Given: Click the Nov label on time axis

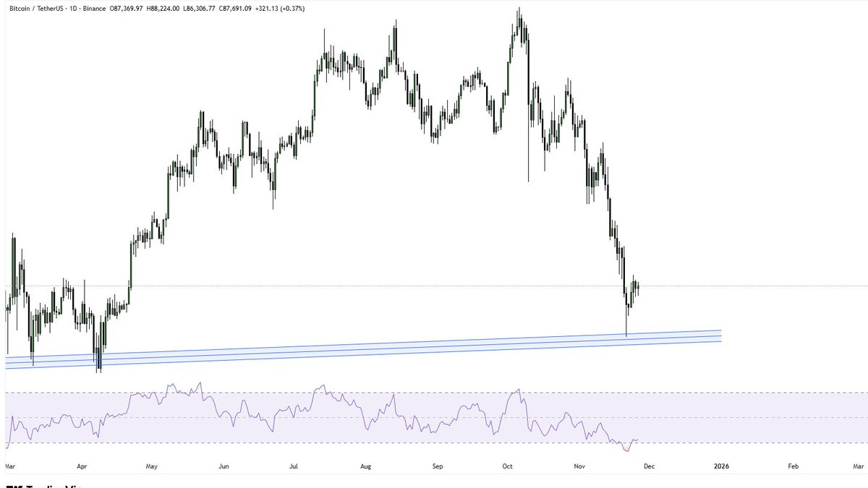Looking at the screenshot, I should pyautogui.click(x=579, y=467).
